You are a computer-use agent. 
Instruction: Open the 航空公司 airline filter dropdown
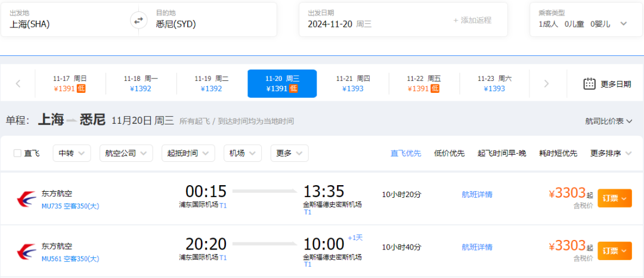(x=126, y=153)
